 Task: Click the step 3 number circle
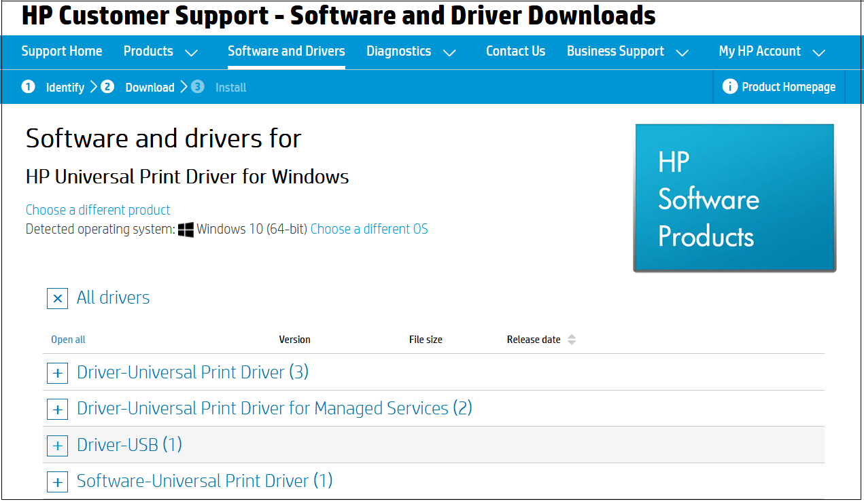click(x=197, y=86)
